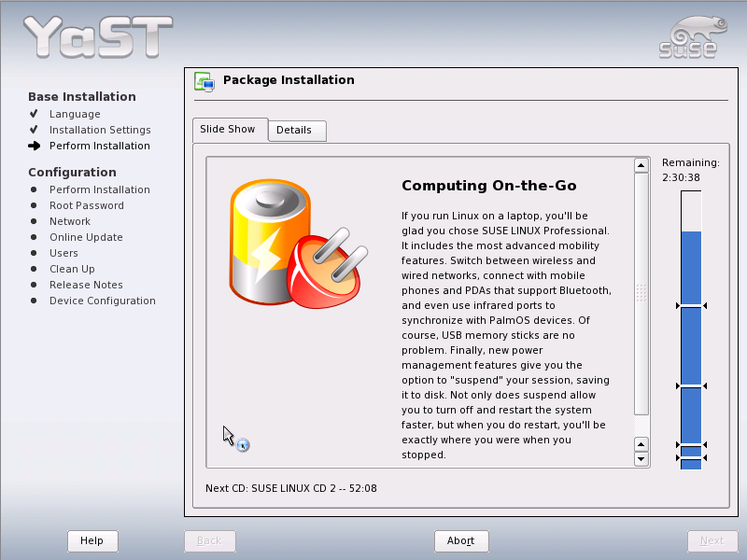Switch to the Slide Show tab
The height and width of the screenshot is (560, 747).
[230, 130]
